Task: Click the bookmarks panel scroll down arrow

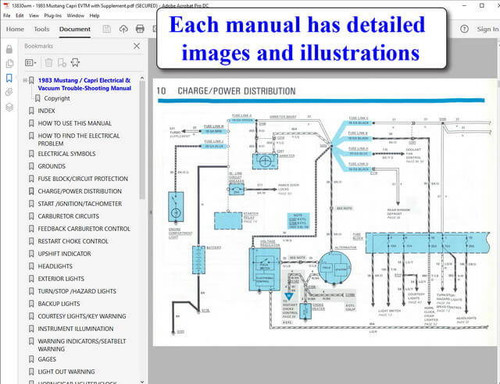Action: point(142,381)
